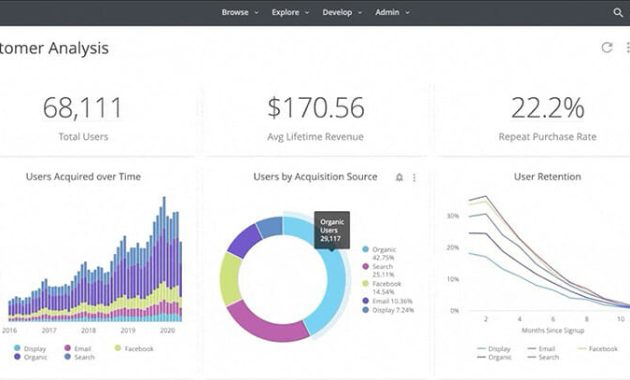This screenshot has height=380, width=630.
Task: Toggle Facebook series in bar chart legend
Action: [x=134, y=348]
